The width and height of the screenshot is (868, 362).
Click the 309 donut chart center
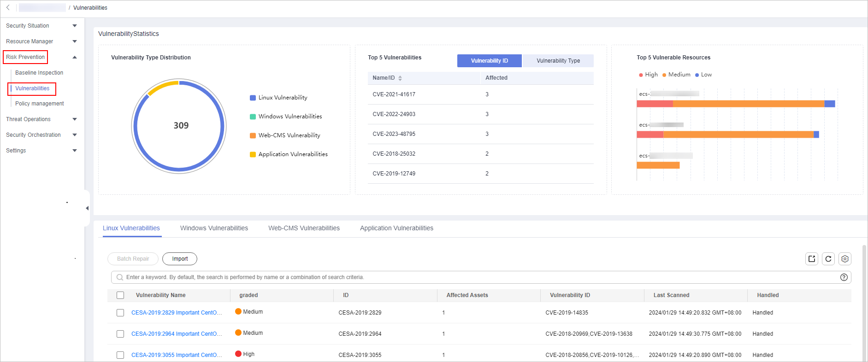coord(181,126)
